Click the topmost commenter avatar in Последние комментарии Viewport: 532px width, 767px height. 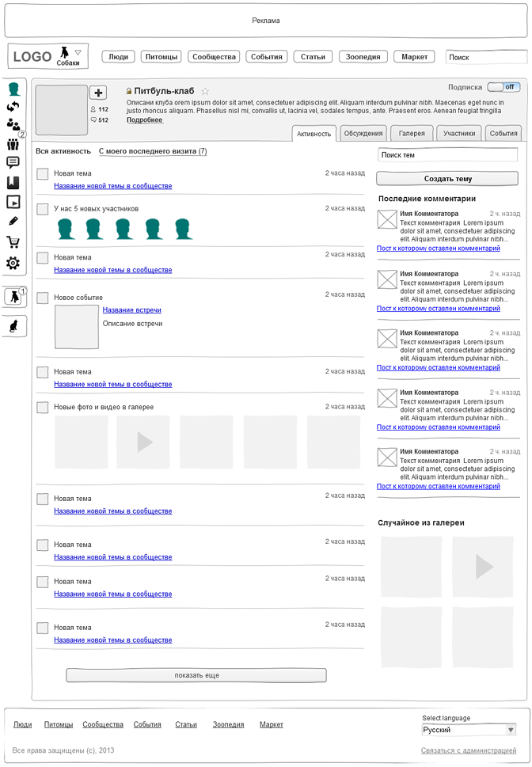(x=387, y=219)
